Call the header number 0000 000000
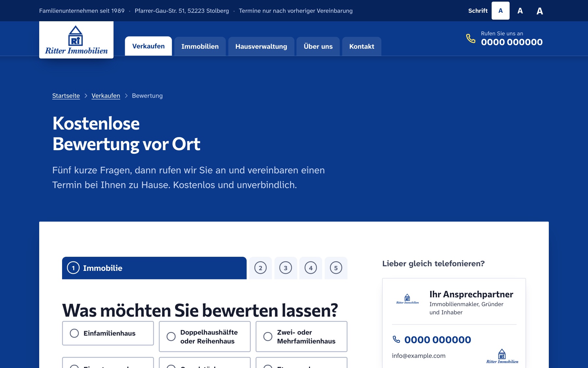The image size is (588, 368). [x=512, y=42]
